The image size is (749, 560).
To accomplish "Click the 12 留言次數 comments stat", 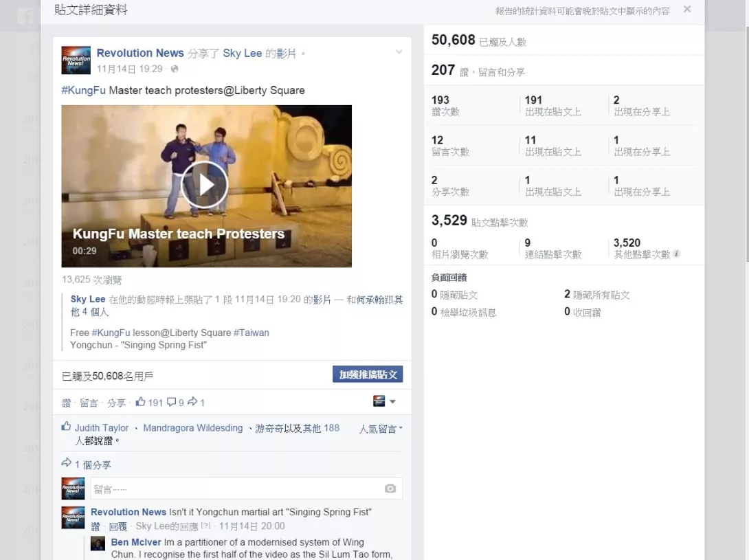I will click(450, 146).
